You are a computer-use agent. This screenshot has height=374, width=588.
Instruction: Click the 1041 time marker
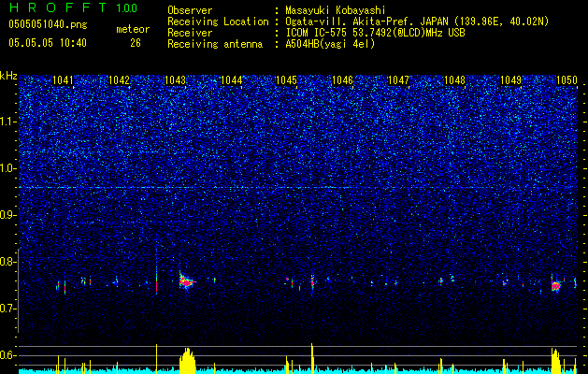click(63, 79)
